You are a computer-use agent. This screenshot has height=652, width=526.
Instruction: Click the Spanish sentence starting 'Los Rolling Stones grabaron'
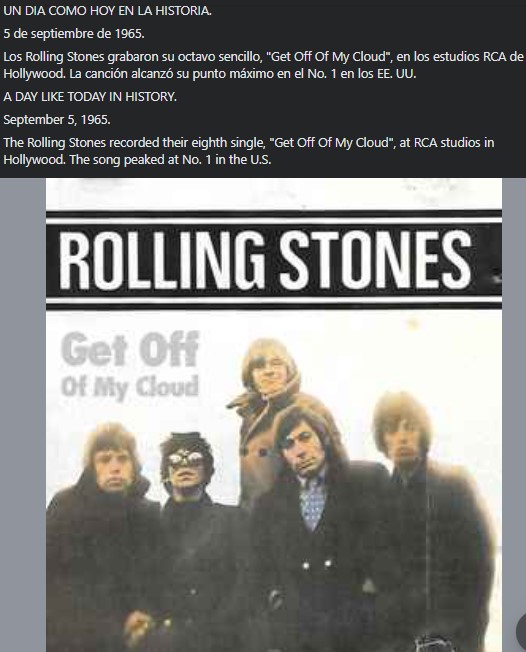(x=263, y=65)
